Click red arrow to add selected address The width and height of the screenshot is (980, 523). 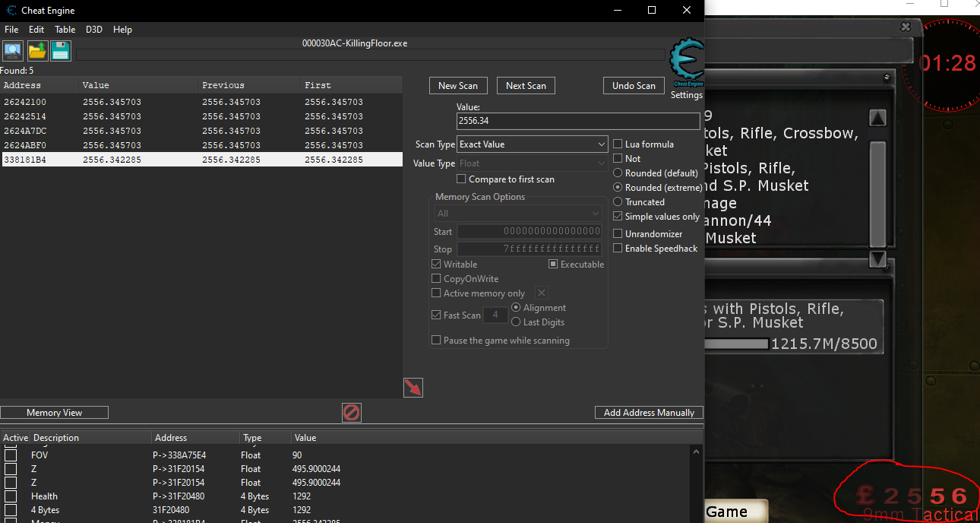[x=413, y=388]
